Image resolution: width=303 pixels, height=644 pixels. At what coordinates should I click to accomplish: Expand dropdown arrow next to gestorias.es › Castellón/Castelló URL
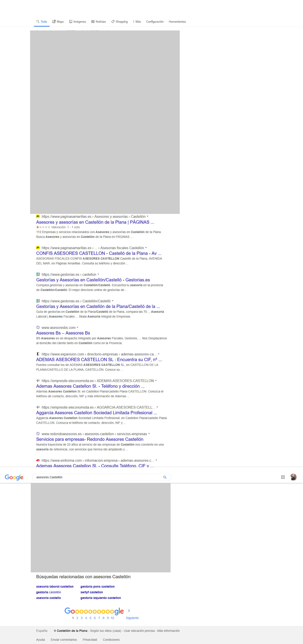coord(113,301)
